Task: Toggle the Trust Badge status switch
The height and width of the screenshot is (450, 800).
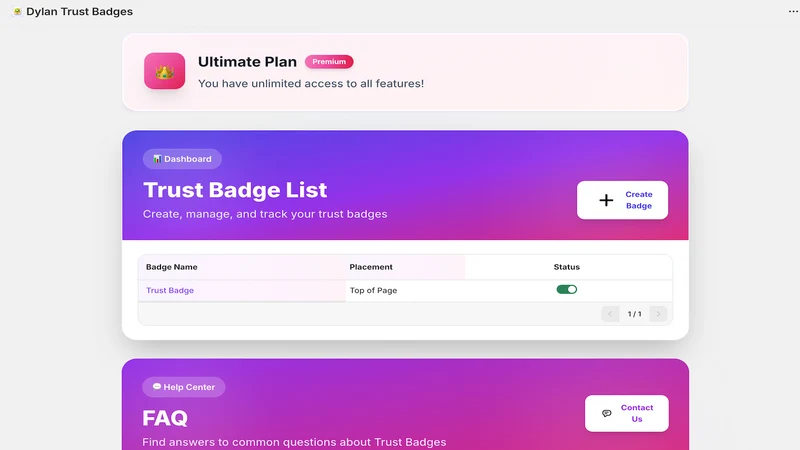Action: (566, 289)
